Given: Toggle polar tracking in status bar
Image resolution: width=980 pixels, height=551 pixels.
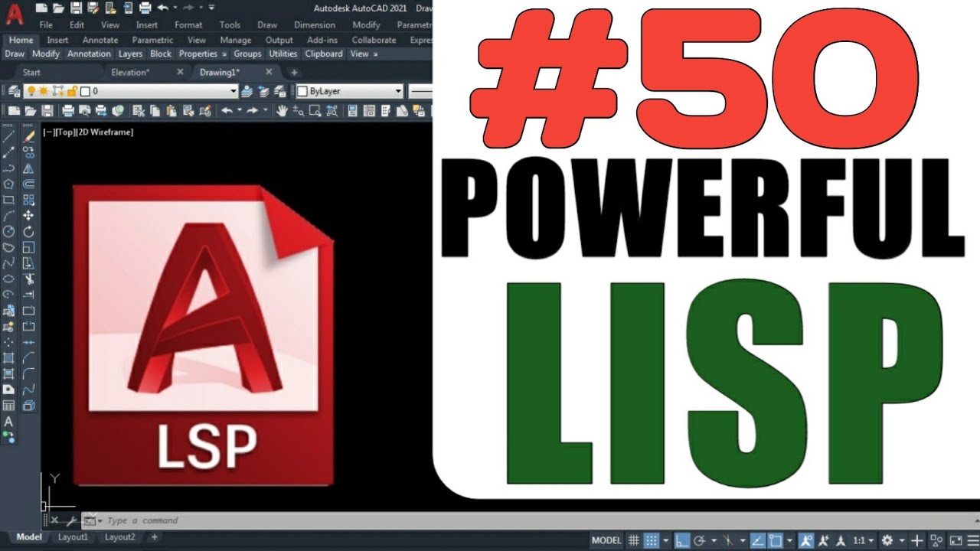Looking at the screenshot, I should click(700, 540).
